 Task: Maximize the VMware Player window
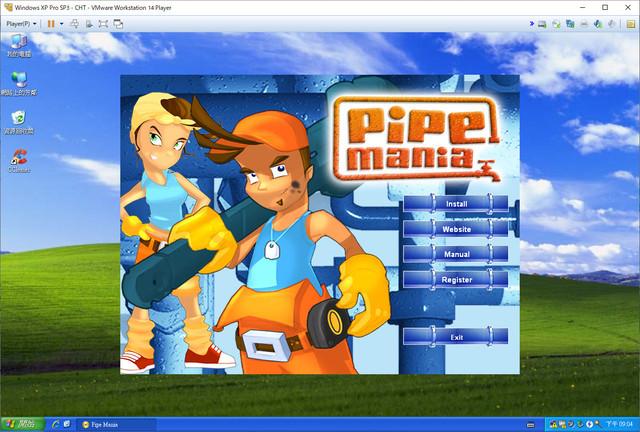(605, 7)
